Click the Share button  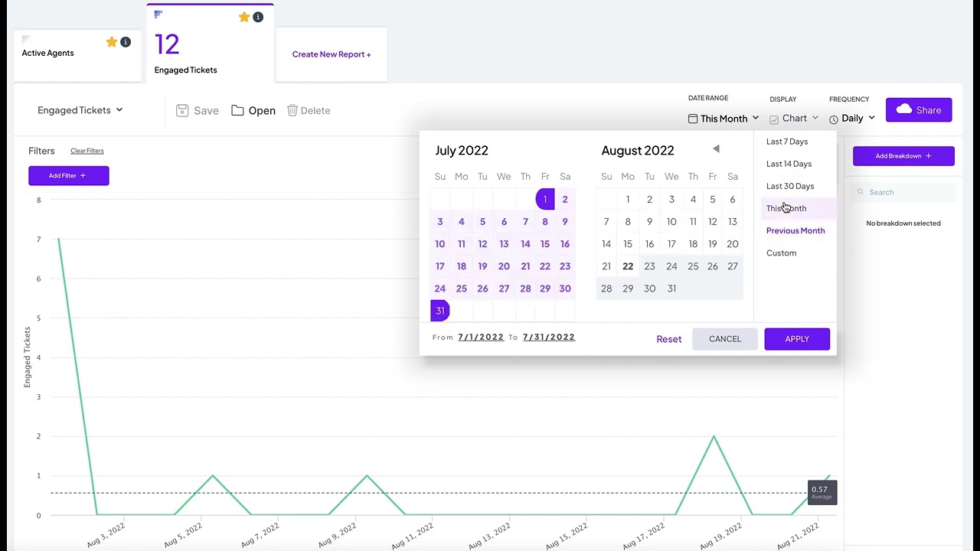click(x=919, y=110)
